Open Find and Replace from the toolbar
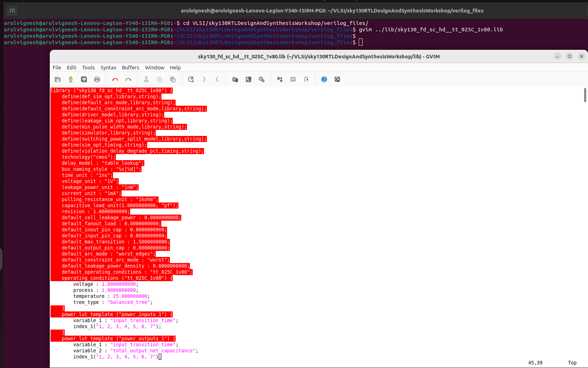The image size is (588, 368). (191, 79)
